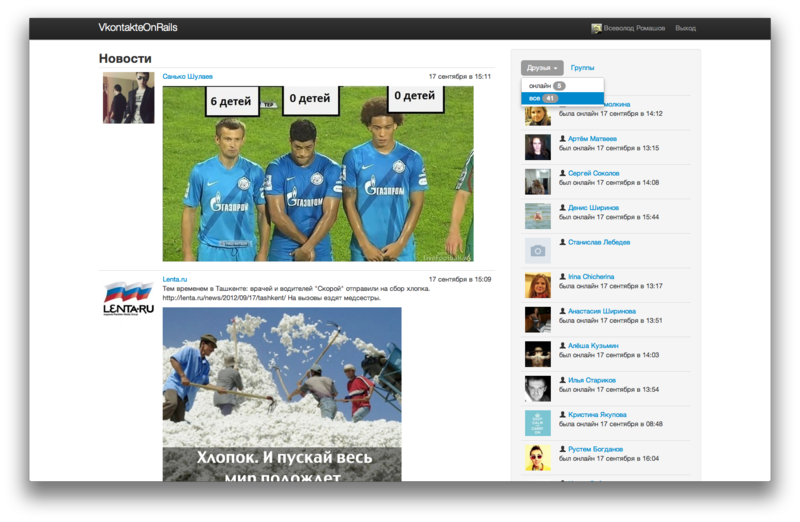This screenshot has height=522, width=800.
Task: Open Всеволод Ромашов profile link
Action: coord(634,28)
